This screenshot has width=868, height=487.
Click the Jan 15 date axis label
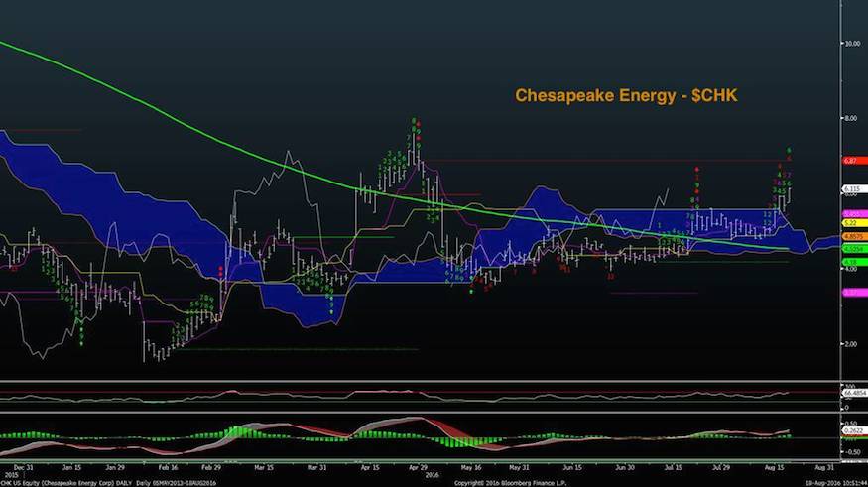click(x=71, y=467)
